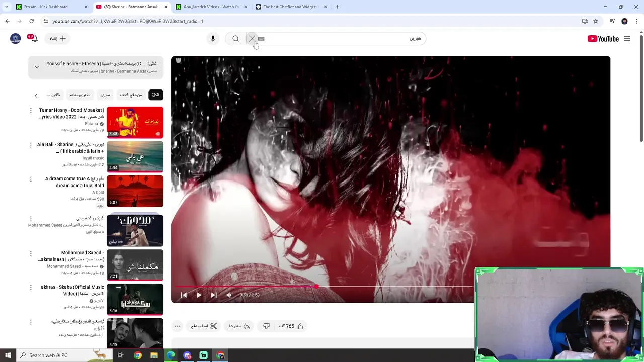Image resolution: width=644 pixels, height=362 pixels.
Task: Mute the video volume icon
Action: pos(229,295)
